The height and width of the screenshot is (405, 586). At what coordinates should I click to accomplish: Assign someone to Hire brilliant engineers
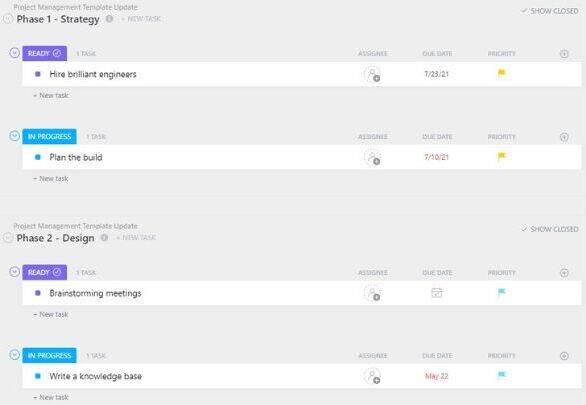click(x=372, y=74)
